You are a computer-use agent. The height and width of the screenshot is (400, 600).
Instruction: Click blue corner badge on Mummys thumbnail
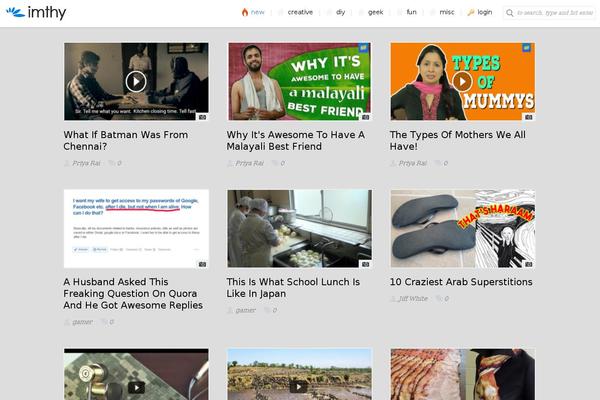click(x=527, y=48)
